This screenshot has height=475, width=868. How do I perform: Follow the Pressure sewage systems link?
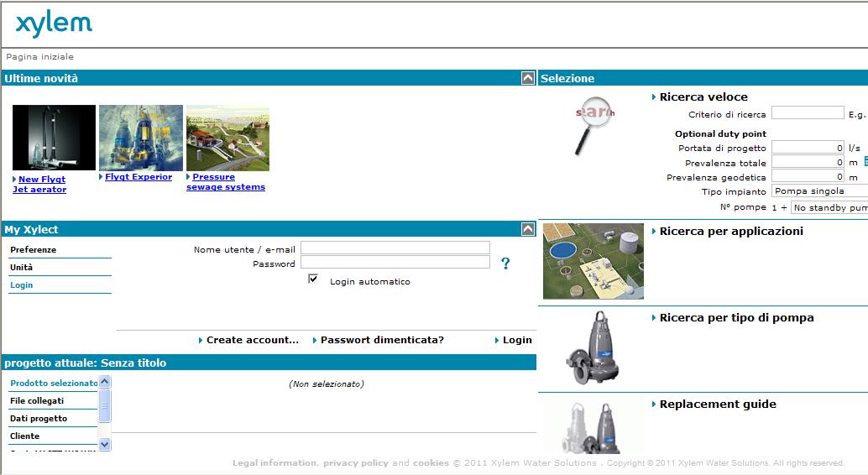[x=226, y=181]
